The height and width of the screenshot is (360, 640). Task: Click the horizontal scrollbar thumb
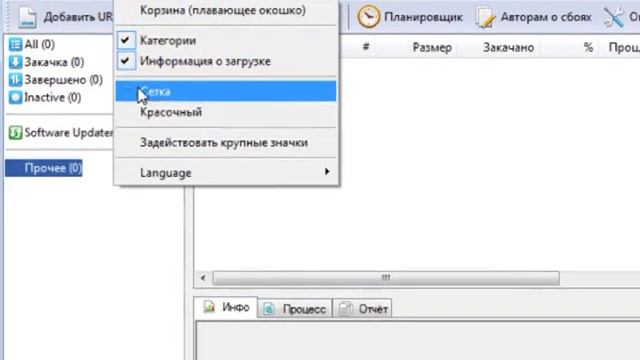pos(386,278)
